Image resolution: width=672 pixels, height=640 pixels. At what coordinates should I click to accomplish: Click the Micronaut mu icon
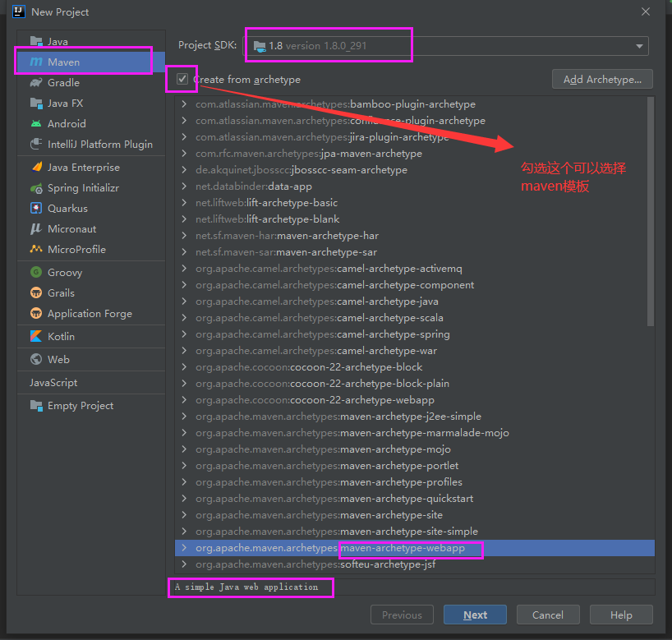(x=36, y=229)
